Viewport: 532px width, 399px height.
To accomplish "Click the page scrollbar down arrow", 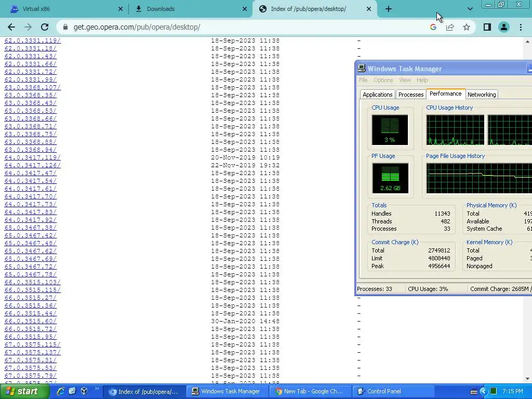I will point(527,379).
